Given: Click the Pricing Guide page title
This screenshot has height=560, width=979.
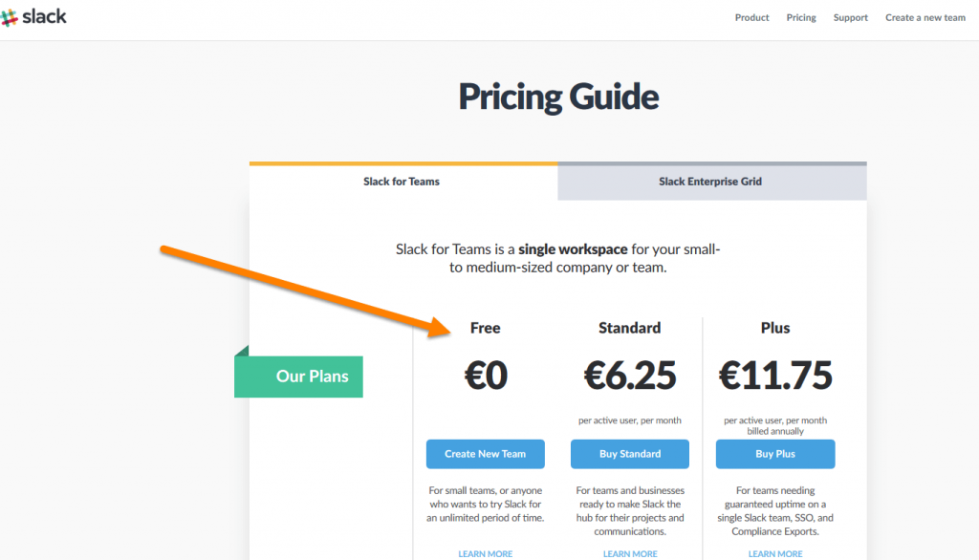Looking at the screenshot, I should [558, 97].
